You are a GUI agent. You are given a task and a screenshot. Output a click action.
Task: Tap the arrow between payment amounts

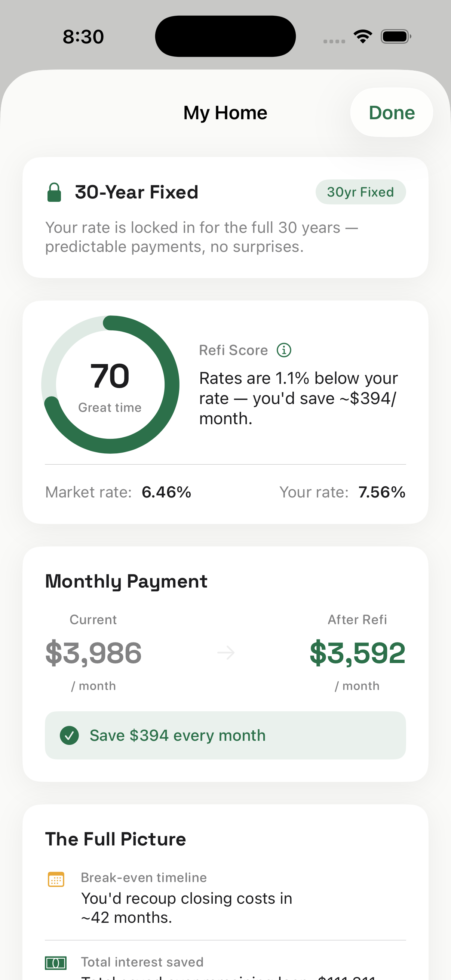[226, 653]
